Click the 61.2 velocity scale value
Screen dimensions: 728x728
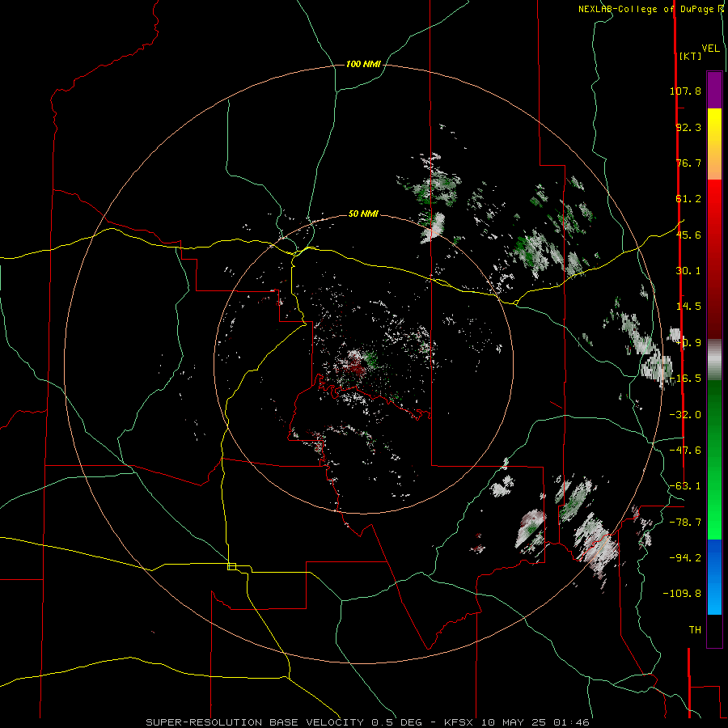click(x=688, y=198)
